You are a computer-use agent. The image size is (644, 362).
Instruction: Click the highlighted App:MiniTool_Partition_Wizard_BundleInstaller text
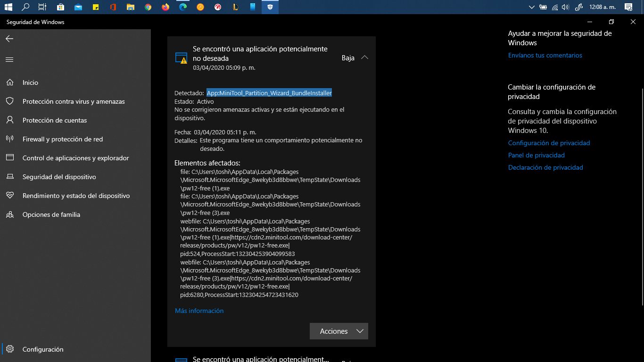(x=269, y=93)
